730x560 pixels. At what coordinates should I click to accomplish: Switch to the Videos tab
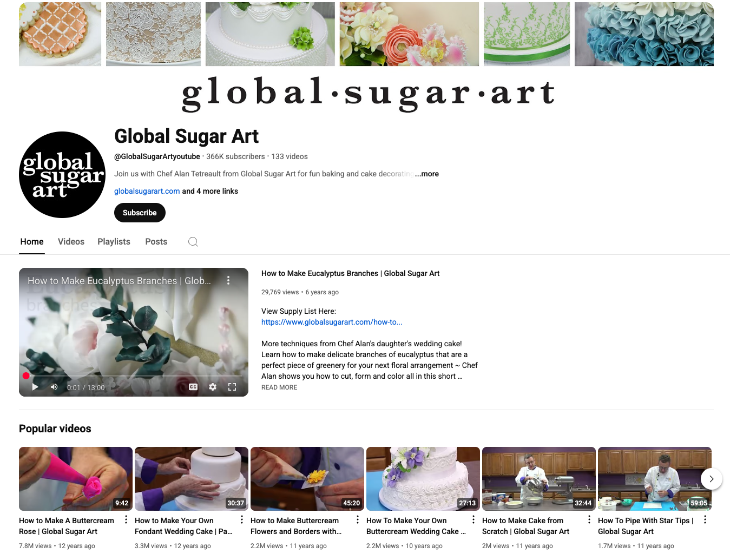(x=71, y=242)
